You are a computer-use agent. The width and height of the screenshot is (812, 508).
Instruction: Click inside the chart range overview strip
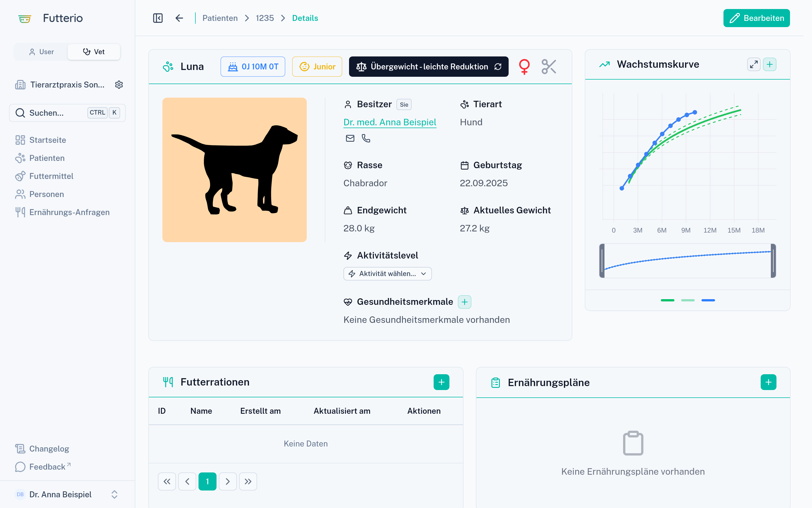(687, 261)
